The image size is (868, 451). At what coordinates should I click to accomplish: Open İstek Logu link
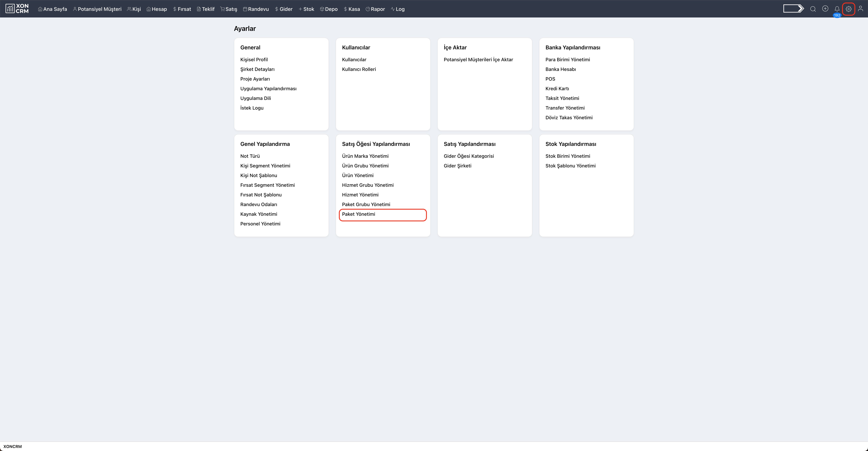click(x=252, y=108)
